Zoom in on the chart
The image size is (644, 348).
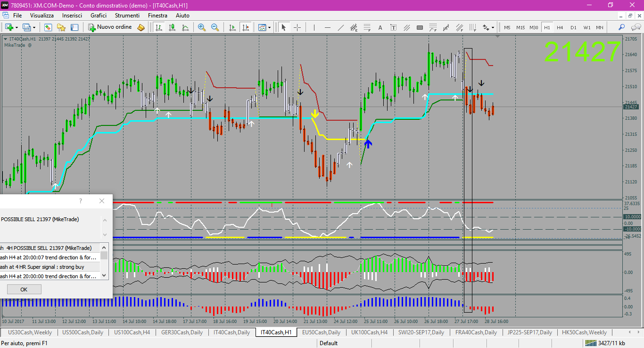point(202,27)
